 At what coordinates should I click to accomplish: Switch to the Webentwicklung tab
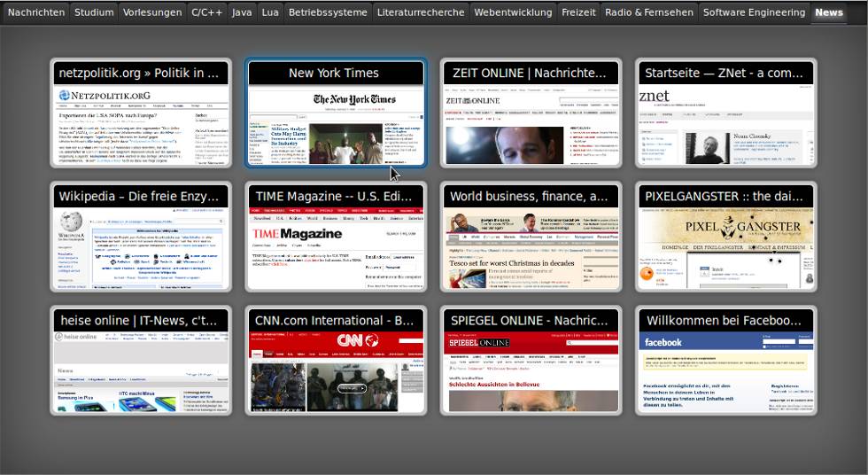[x=513, y=12]
